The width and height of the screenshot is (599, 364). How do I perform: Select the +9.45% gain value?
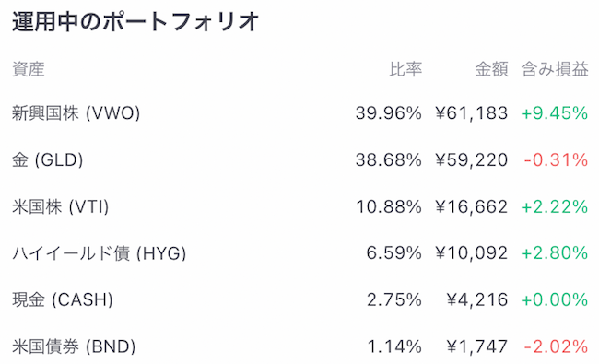pyautogui.click(x=554, y=113)
